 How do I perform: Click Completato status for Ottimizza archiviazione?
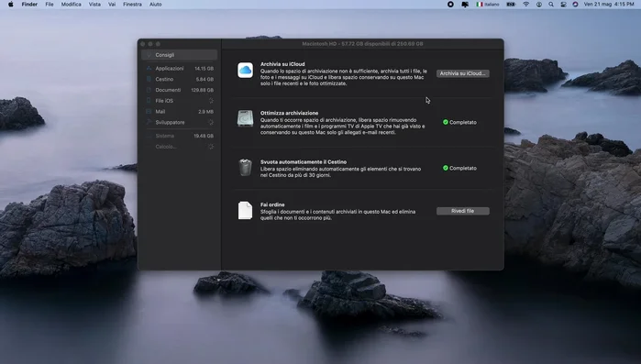(x=459, y=122)
